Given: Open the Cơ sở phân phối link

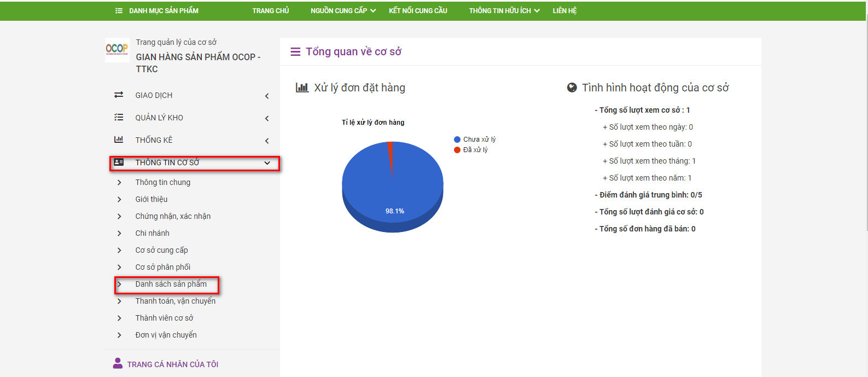Looking at the screenshot, I should point(163,267).
